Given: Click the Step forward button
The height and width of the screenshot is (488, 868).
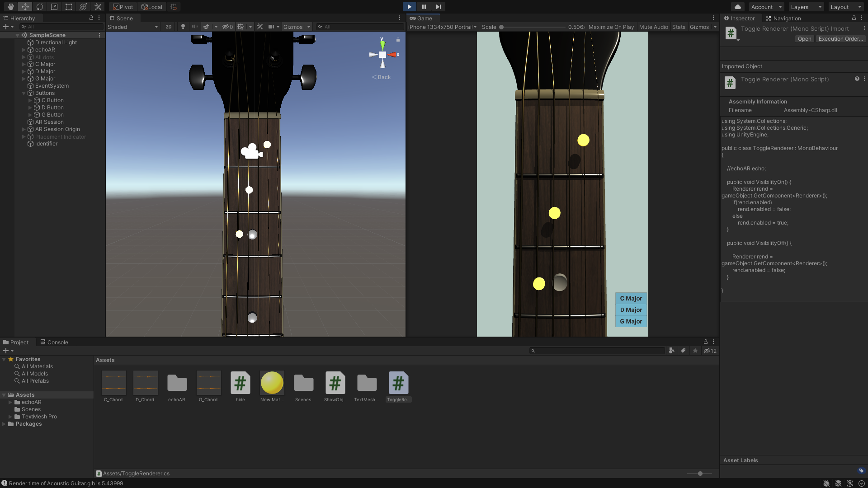Looking at the screenshot, I should (x=438, y=7).
